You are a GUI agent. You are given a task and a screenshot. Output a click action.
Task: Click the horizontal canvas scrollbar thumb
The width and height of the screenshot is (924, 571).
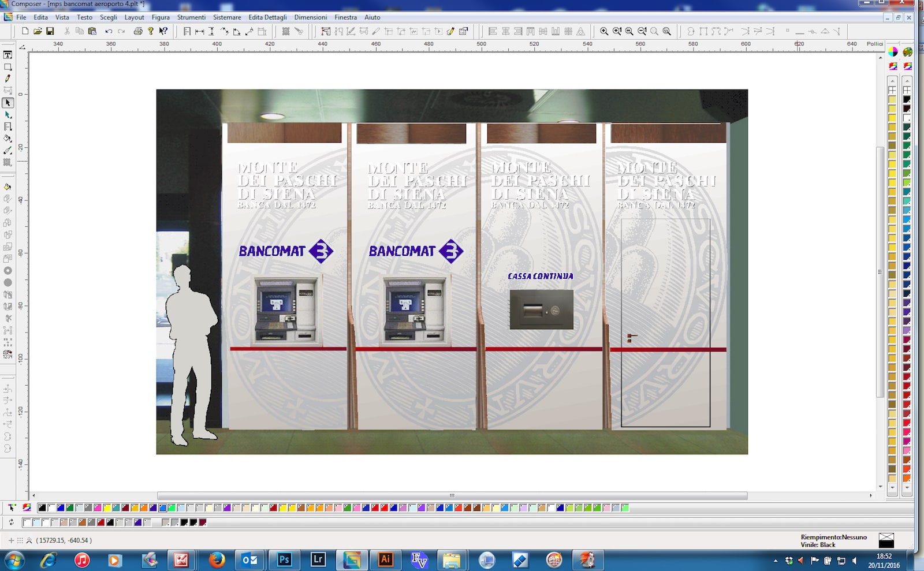pos(452,495)
